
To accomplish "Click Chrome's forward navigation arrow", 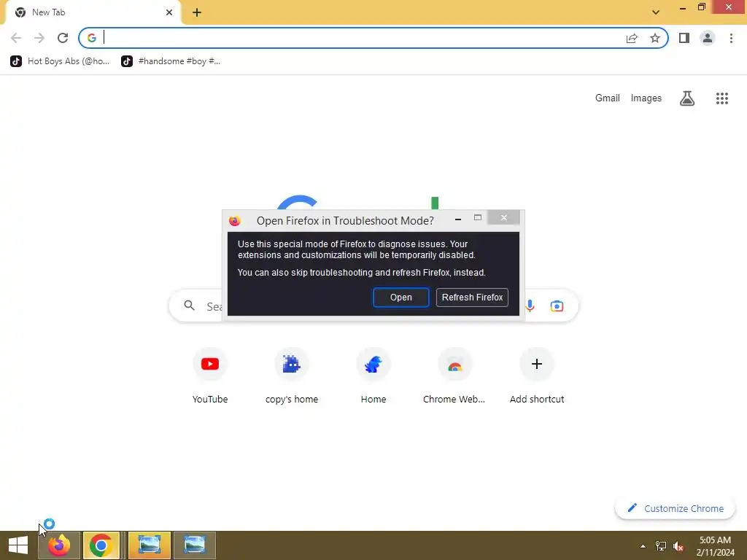I will coord(39,38).
